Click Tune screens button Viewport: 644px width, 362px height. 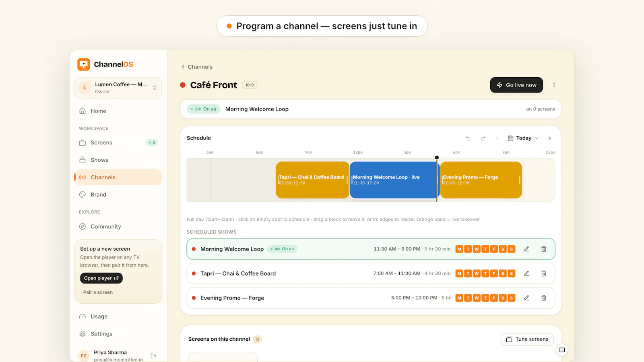(x=527, y=339)
